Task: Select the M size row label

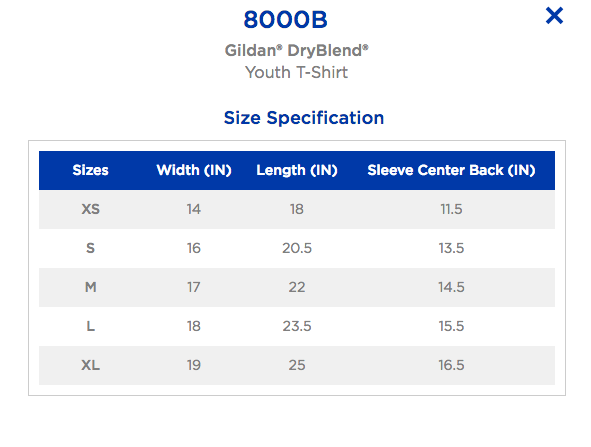Action: [x=90, y=287]
